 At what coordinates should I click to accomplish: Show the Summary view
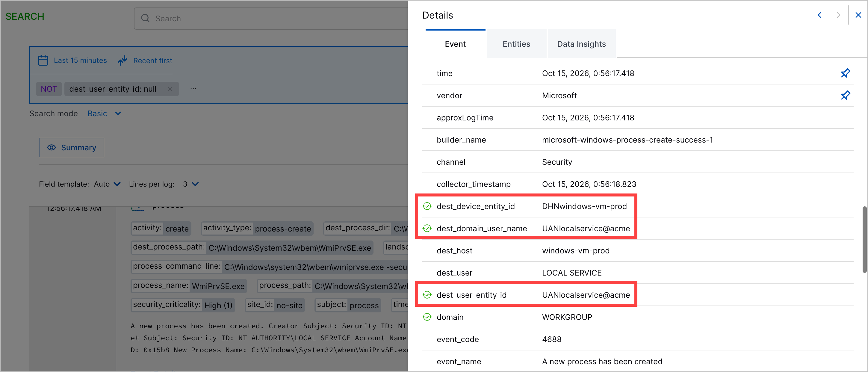coord(71,148)
